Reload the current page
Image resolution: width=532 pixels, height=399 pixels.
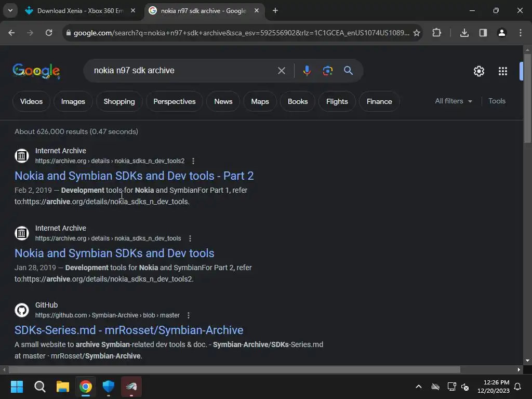pyautogui.click(x=49, y=33)
